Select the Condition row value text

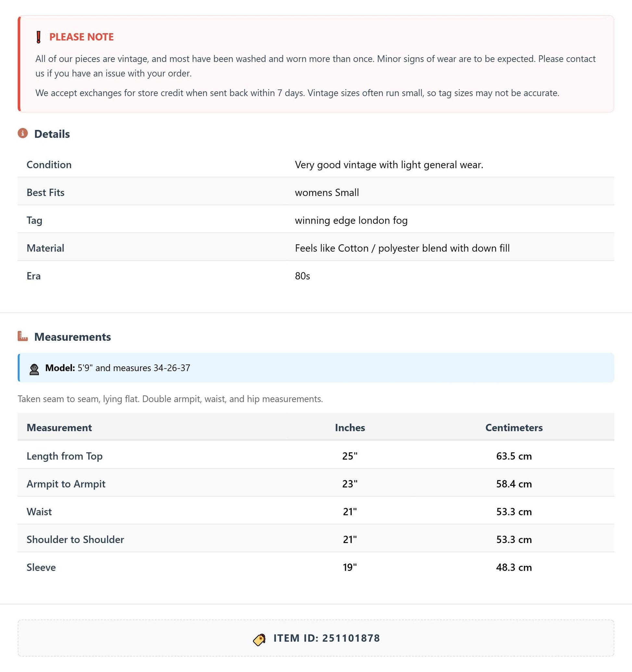coord(389,165)
